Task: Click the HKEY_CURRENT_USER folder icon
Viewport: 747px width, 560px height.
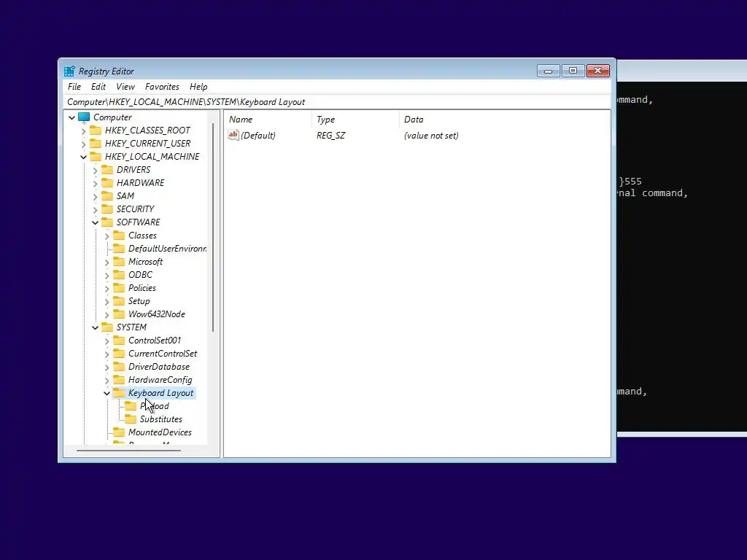Action: coord(96,144)
